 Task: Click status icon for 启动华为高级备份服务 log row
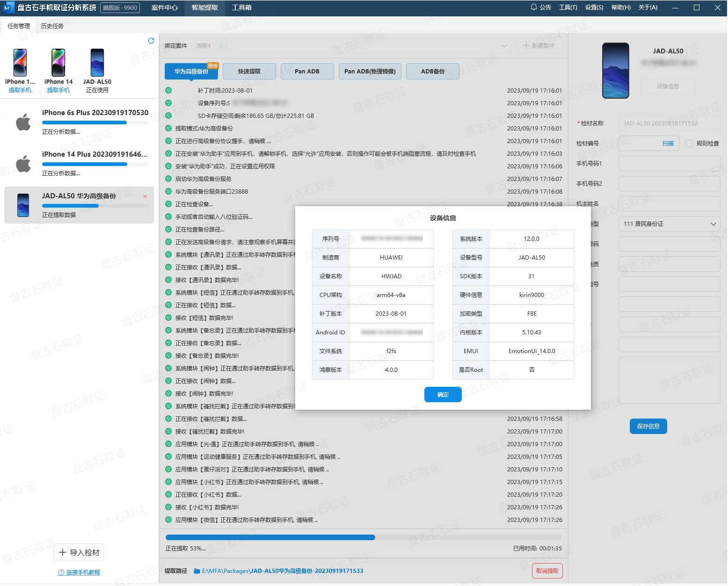[x=168, y=179]
